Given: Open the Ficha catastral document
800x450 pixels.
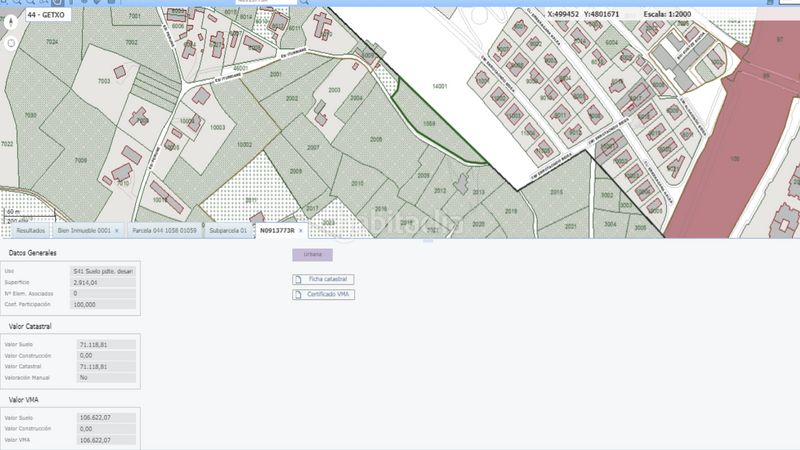Looking at the screenshot, I should click(x=329, y=279).
